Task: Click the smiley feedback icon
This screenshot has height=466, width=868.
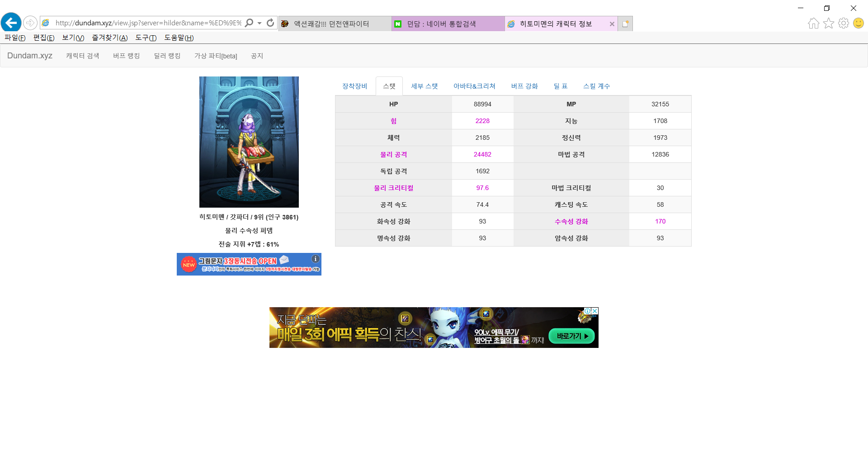Action: click(x=858, y=23)
